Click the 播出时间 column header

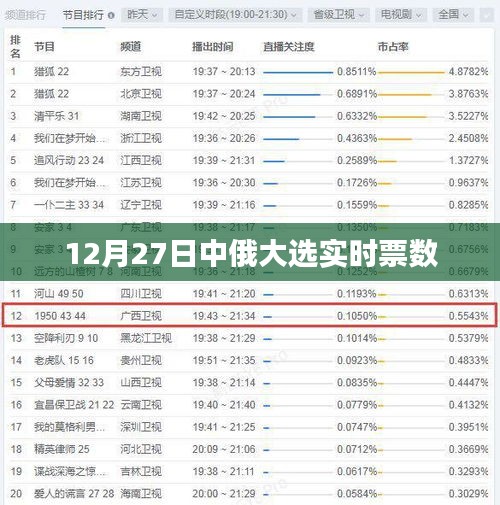click(x=213, y=47)
